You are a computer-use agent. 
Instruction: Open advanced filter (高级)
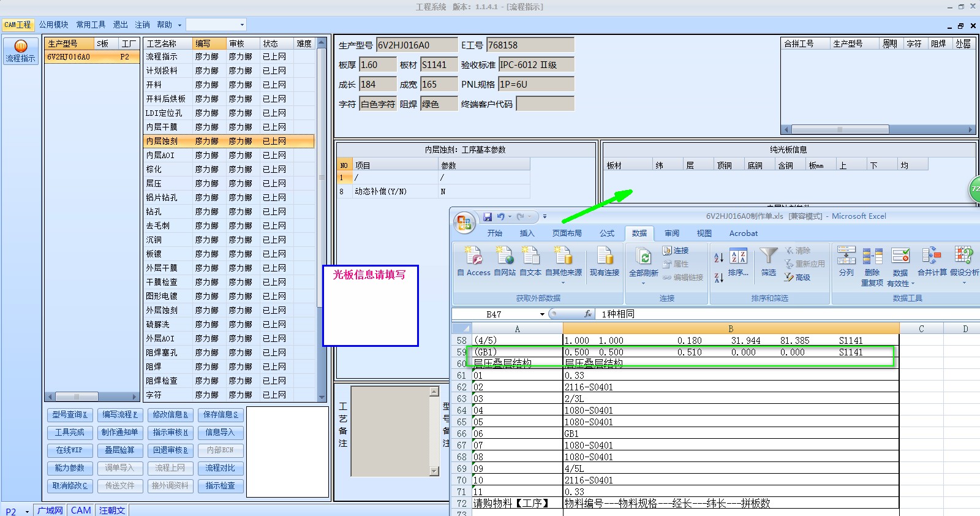[x=797, y=278]
